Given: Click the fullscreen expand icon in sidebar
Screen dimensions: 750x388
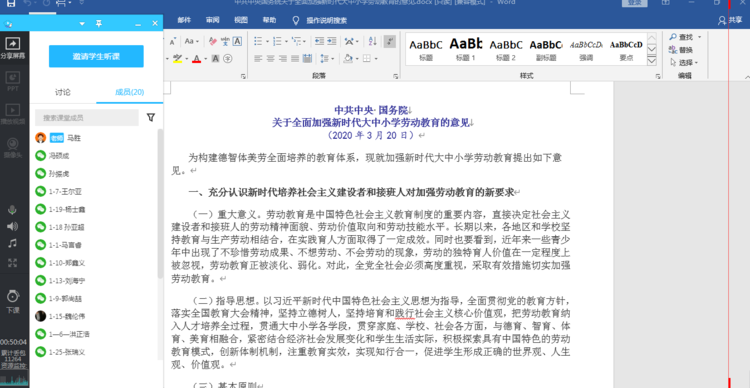Looking at the screenshot, I should 12,263.
